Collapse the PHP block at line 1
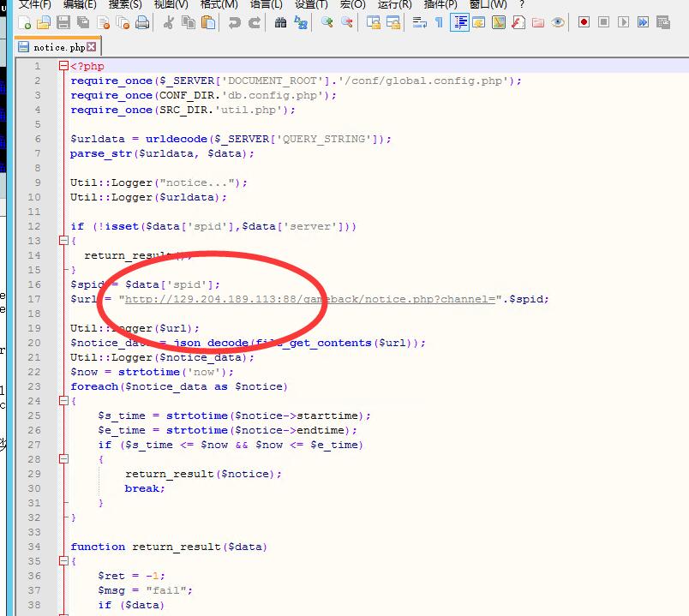Screen dimensions: 689x616 tap(63, 66)
